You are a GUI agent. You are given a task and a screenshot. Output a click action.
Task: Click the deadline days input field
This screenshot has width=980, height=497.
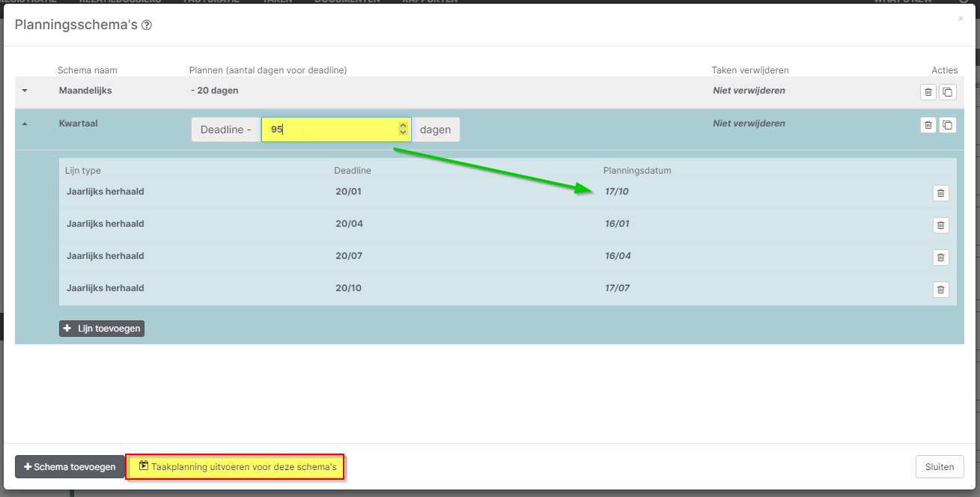click(x=329, y=129)
